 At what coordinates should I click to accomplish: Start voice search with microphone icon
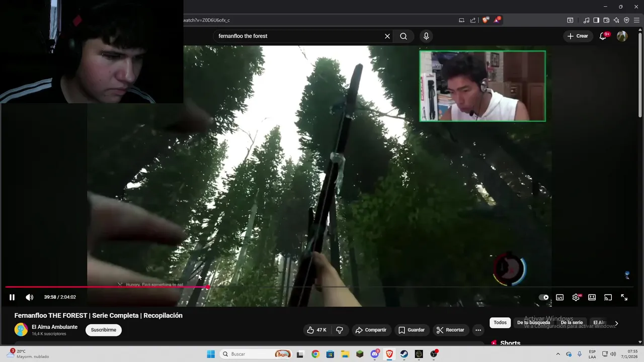426,36
